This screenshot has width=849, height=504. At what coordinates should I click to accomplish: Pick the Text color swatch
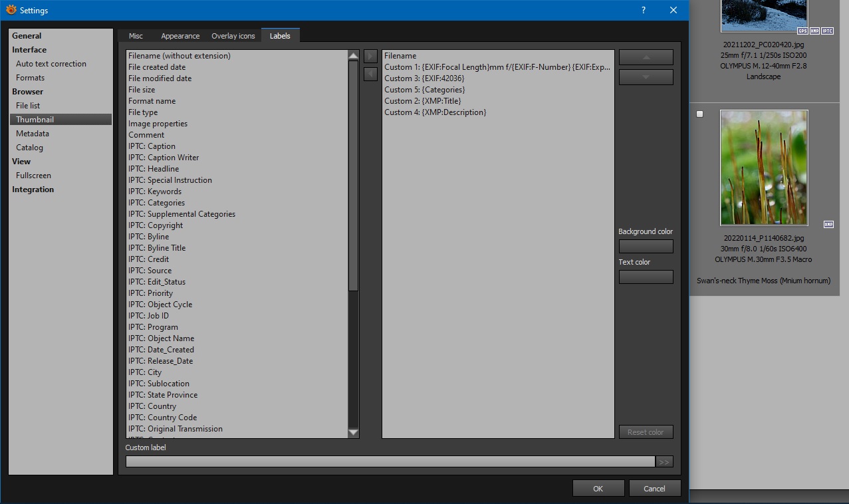tap(646, 277)
